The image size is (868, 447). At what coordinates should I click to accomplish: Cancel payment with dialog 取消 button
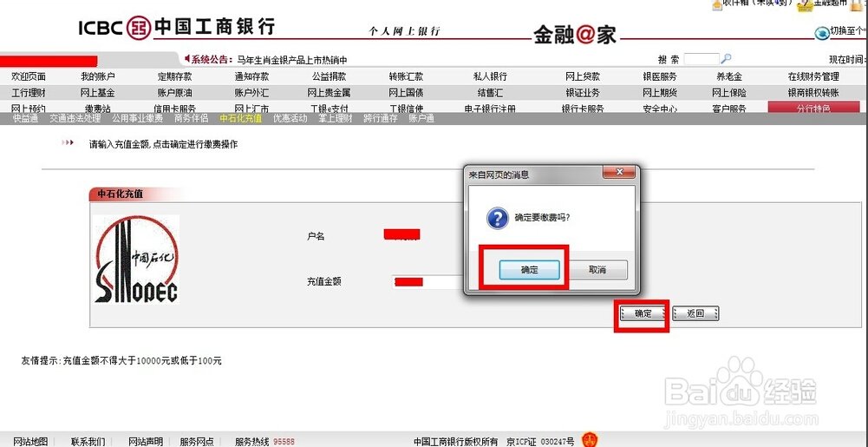597,270
